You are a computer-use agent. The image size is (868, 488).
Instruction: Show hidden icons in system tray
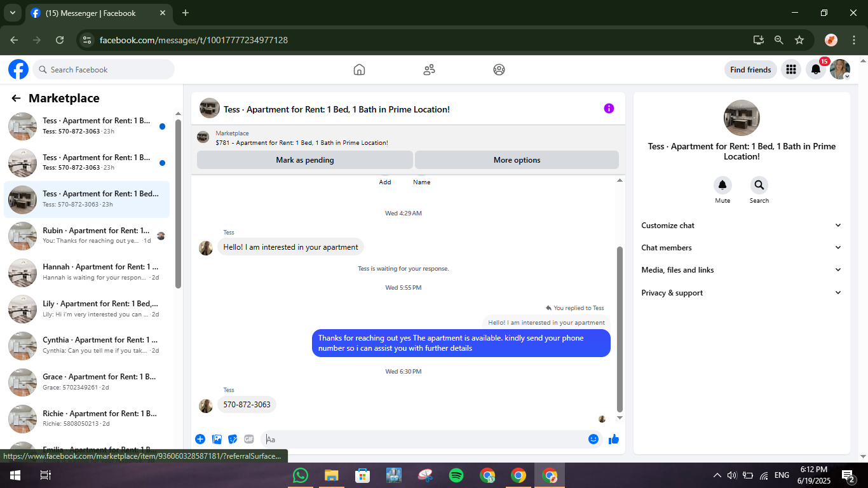point(717,475)
